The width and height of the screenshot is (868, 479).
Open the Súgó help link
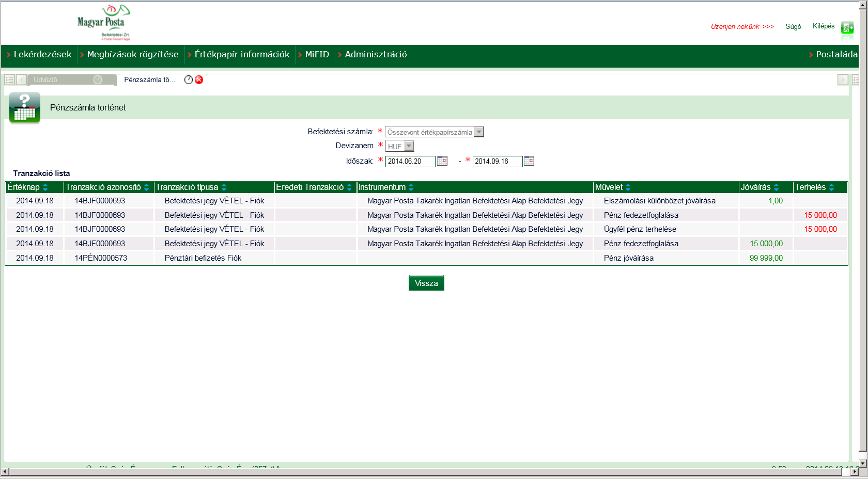click(793, 26)
